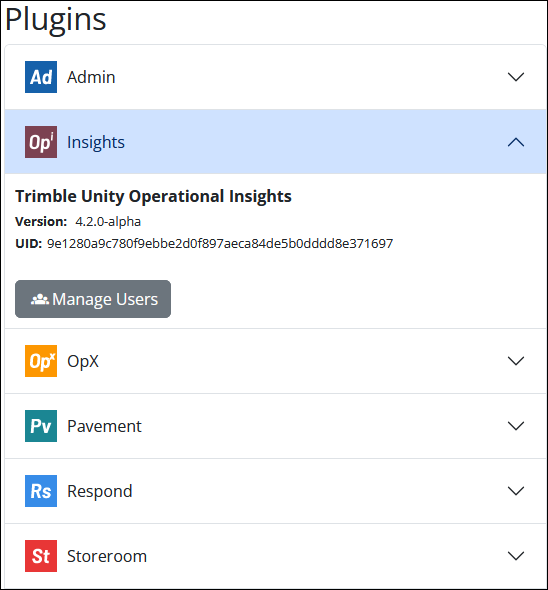The image size is (548, 590).
Task: Select the Insights header label
Action: coord(96,142)
